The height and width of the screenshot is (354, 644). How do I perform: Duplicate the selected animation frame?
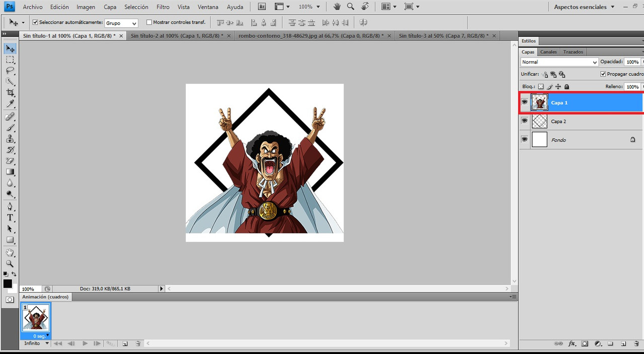click(125, 343)
